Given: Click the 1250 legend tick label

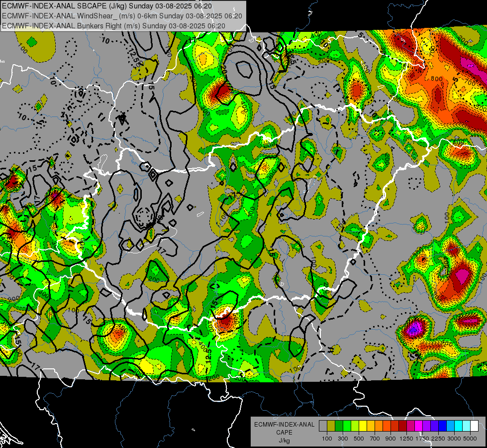Looking at the screenshot, I should point(406,439).
